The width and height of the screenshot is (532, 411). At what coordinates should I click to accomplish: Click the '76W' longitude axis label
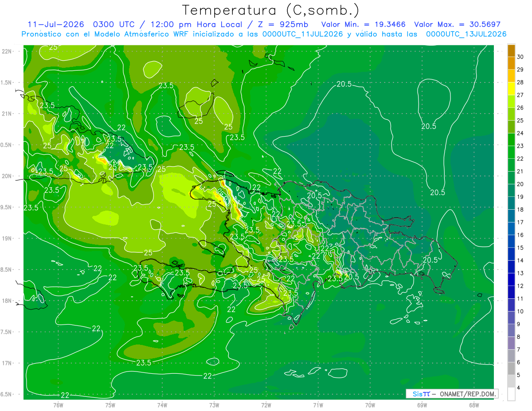click(x=58, y=405)
